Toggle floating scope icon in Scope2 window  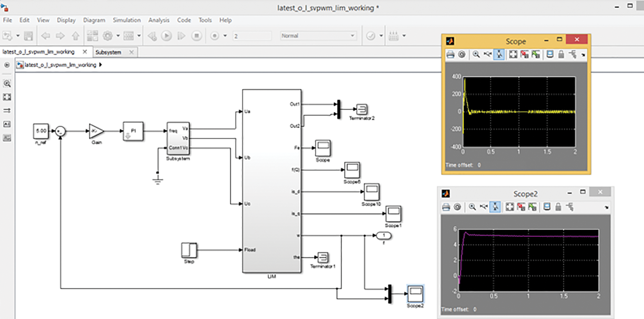(x=547, y=207)
